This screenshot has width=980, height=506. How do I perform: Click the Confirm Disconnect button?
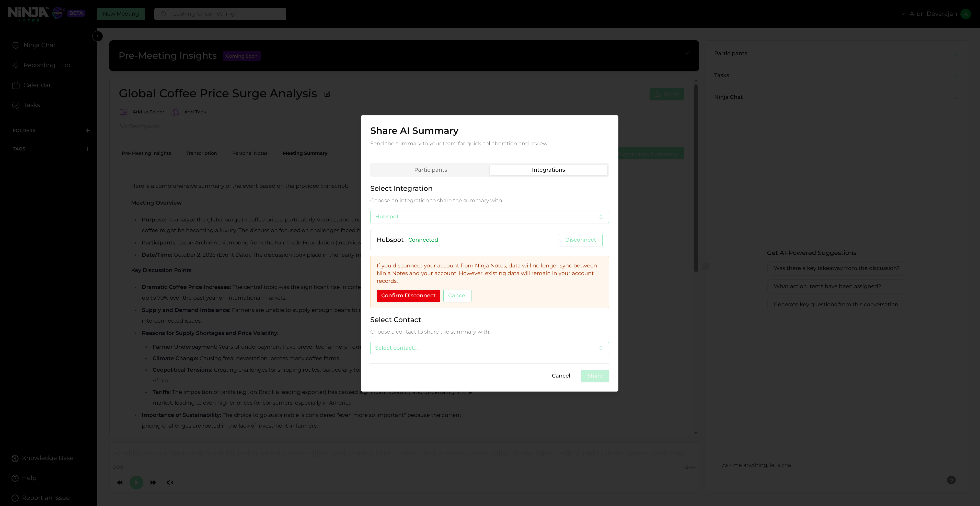tap(408, 296)
